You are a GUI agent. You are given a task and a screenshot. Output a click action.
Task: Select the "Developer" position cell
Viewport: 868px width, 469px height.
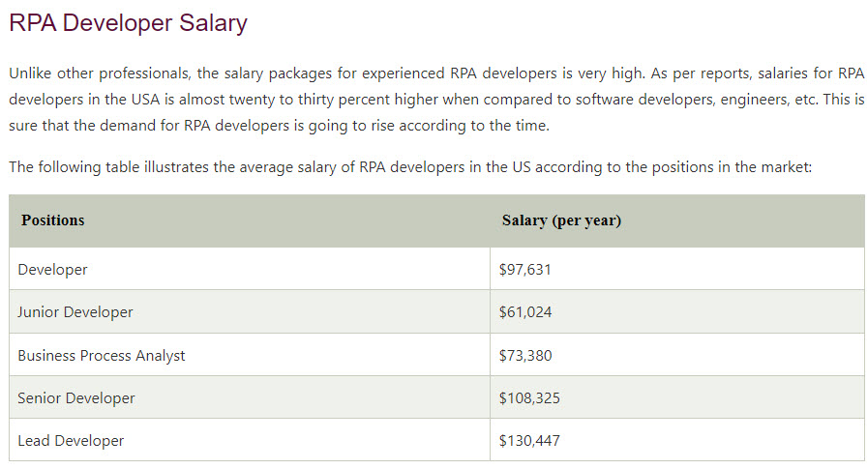(53, 270)
